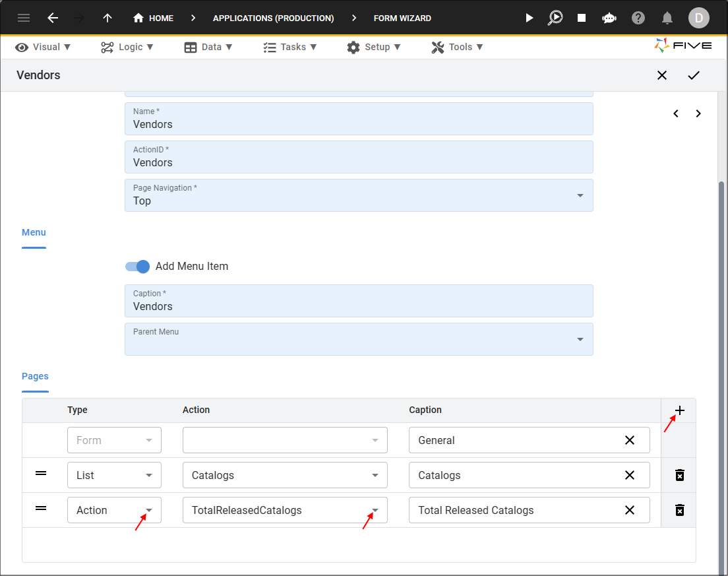Open the Tasks menu
This screenshot has width=728, height=576.
point(289,47)
